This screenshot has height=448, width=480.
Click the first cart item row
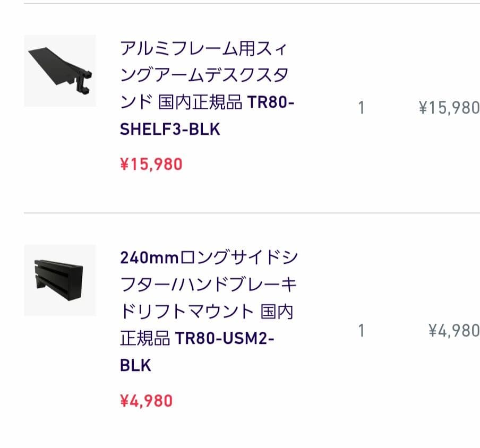click(239, 106)
